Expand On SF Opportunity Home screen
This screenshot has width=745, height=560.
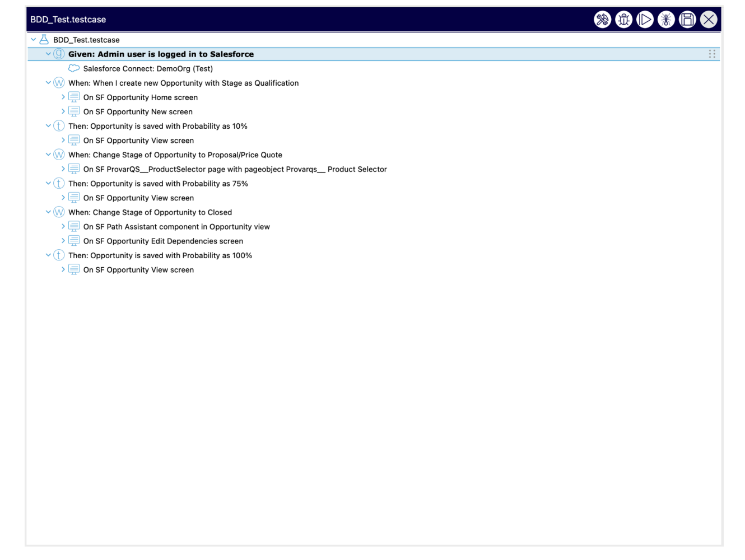tap(63, 97)
